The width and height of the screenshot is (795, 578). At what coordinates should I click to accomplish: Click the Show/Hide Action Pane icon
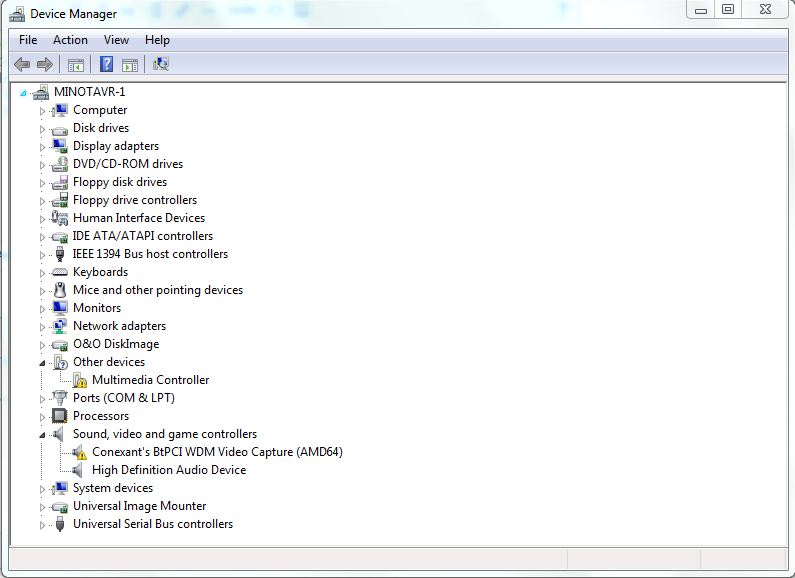(x=130, y=65)
